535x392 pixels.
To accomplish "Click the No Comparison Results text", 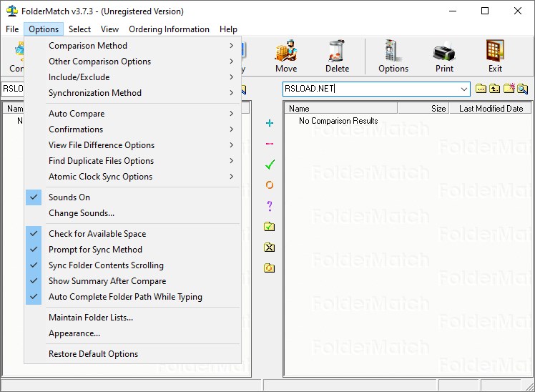I will click(x=338, y=121).
